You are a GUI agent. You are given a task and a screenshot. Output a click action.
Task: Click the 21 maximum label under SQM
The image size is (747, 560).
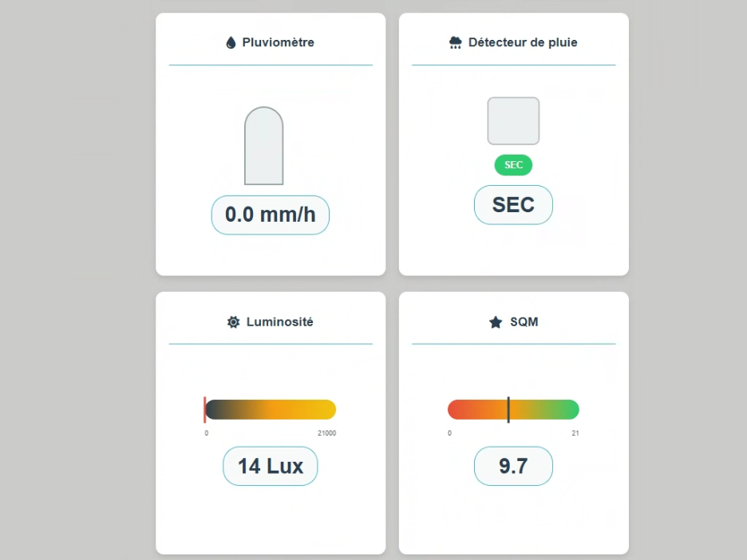point(575,433)
